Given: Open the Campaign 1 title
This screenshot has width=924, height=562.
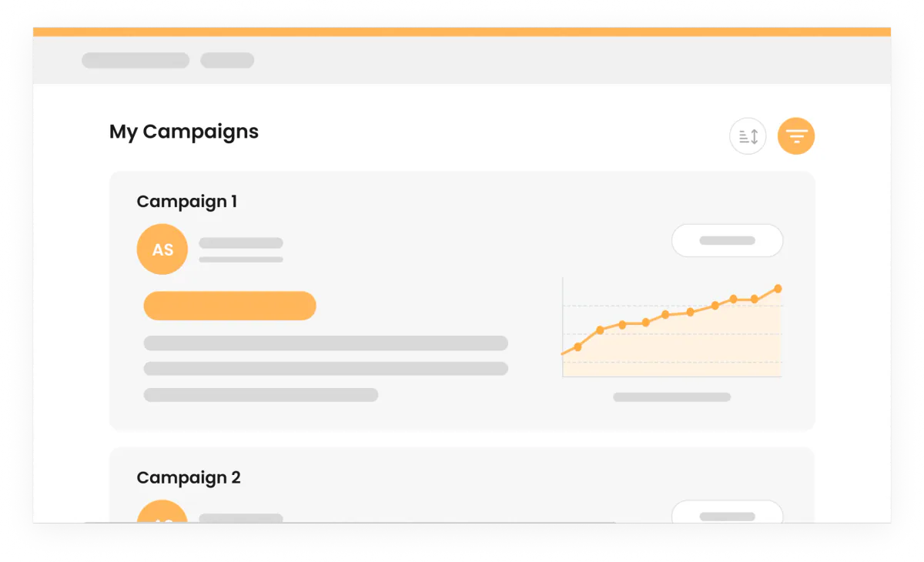Looking at the screenshot, I should pyautogui.click(x=187, y=202).
